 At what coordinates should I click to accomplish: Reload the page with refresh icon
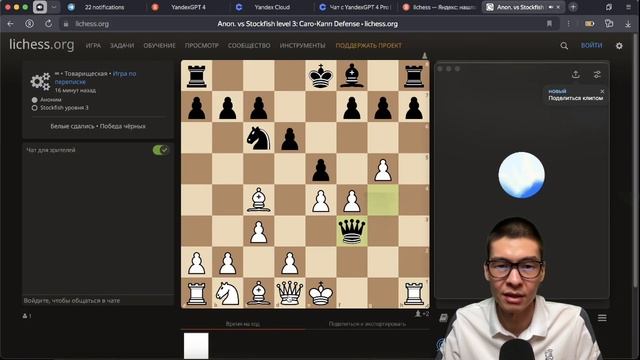48,24
